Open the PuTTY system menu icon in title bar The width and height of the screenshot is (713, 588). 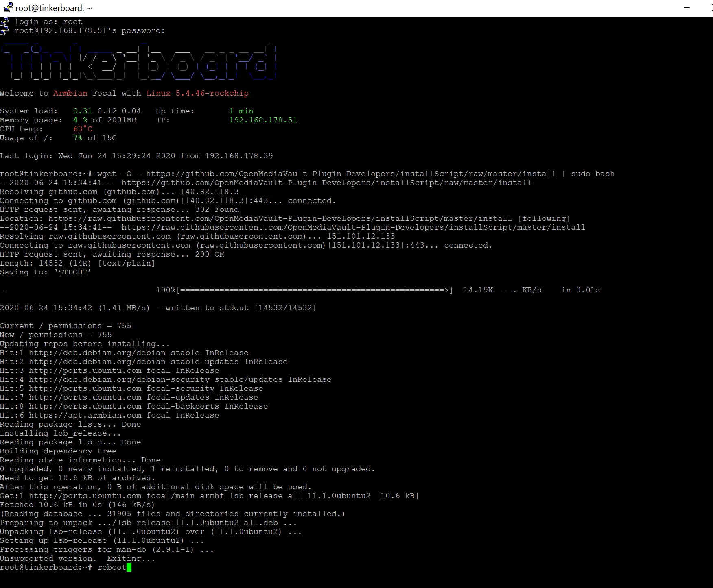8,8
